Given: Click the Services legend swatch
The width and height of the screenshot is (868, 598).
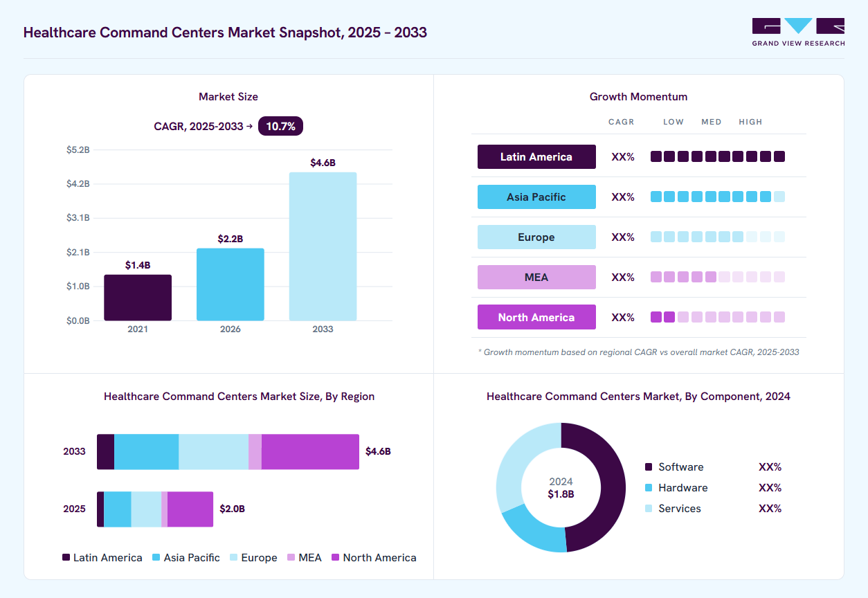Looking at the screenshot, I should click(649, 509).
